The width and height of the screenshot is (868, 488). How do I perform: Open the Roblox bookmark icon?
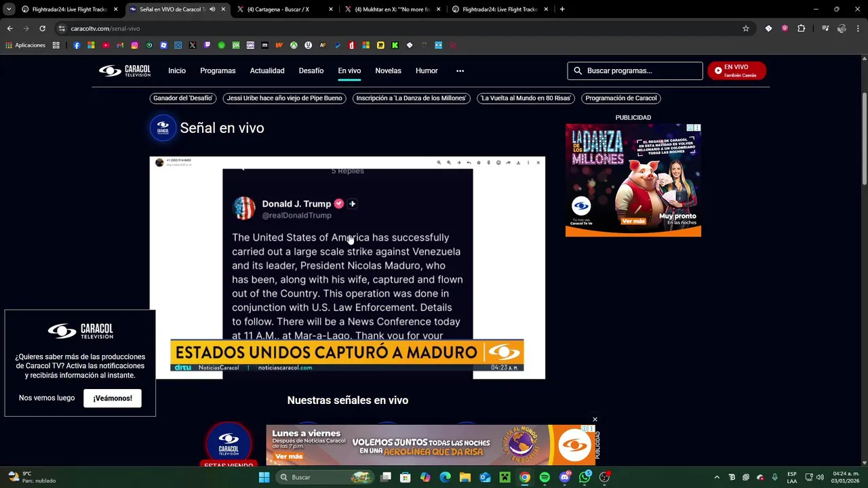click(163, 45)
